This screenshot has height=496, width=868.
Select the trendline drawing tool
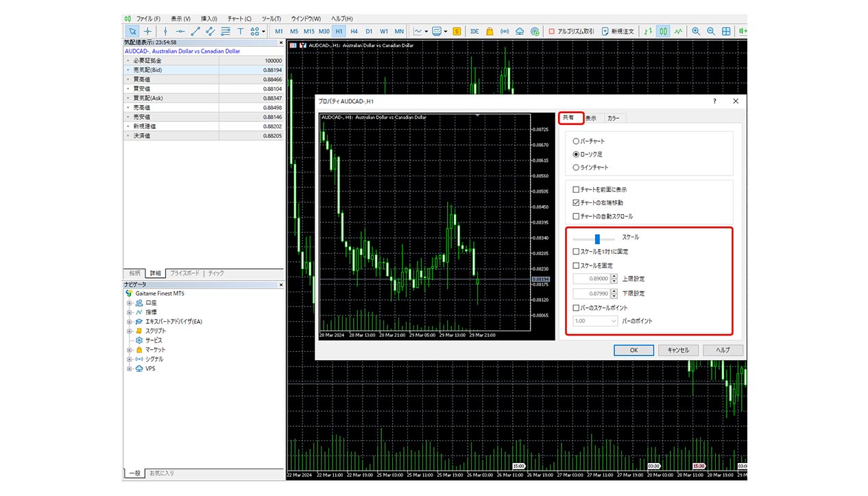[195, 32]
